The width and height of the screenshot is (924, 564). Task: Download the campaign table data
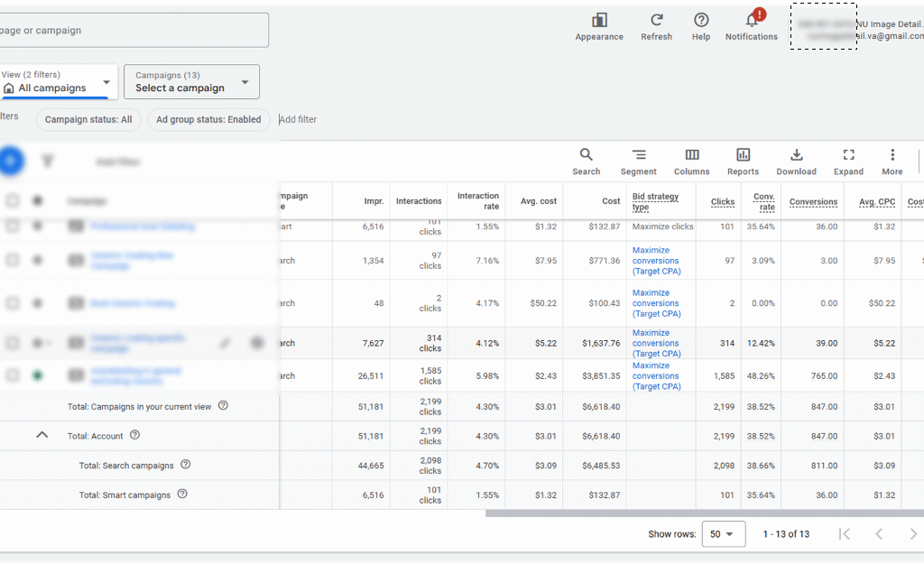pyautogui.click(x=796, y=155)
